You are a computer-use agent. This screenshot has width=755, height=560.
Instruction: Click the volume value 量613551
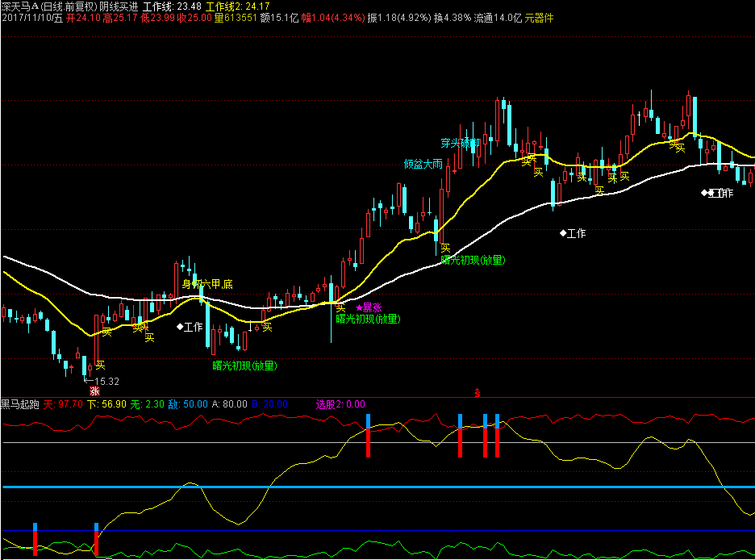pos(236,19)
